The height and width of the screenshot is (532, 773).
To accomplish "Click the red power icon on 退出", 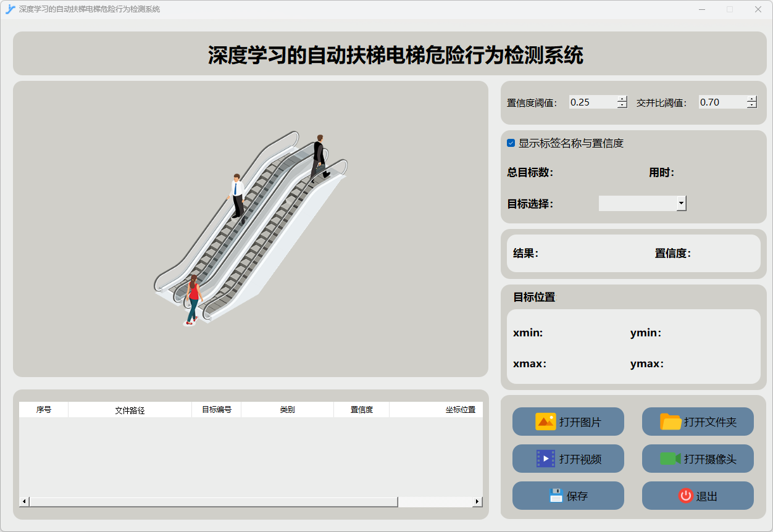I will (x=685, y=496).
